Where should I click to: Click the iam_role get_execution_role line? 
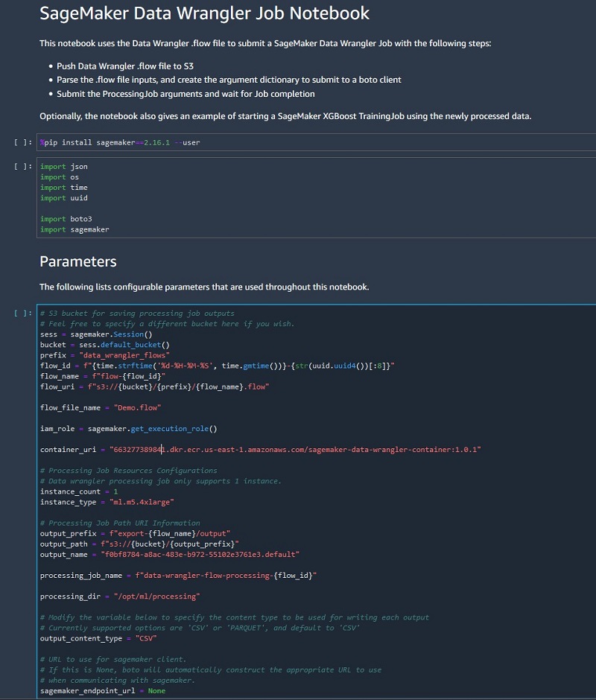coord(129,429)
